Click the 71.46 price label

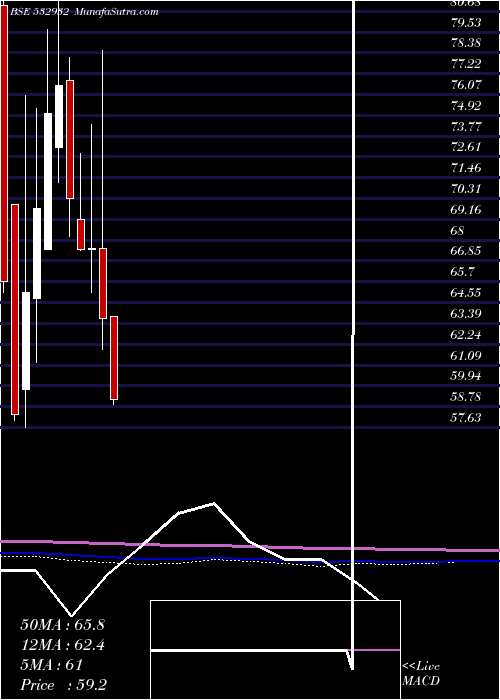click(467, 168)
